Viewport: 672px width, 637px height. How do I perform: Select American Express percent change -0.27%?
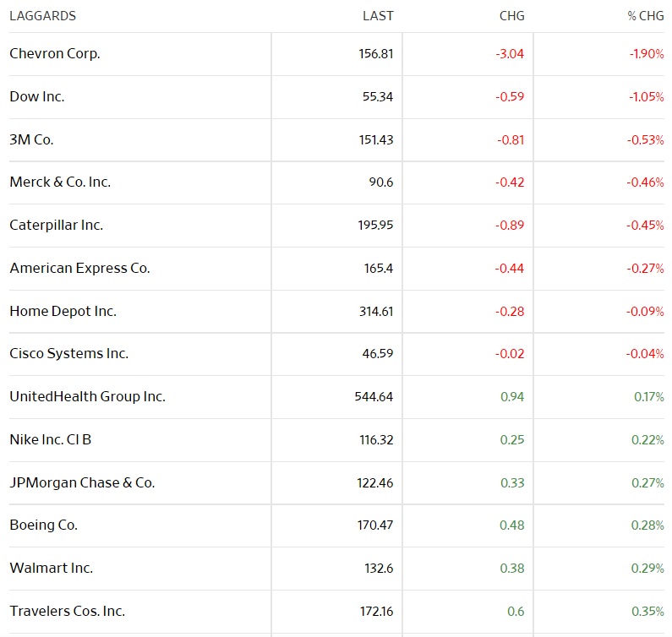click(645, 269)
